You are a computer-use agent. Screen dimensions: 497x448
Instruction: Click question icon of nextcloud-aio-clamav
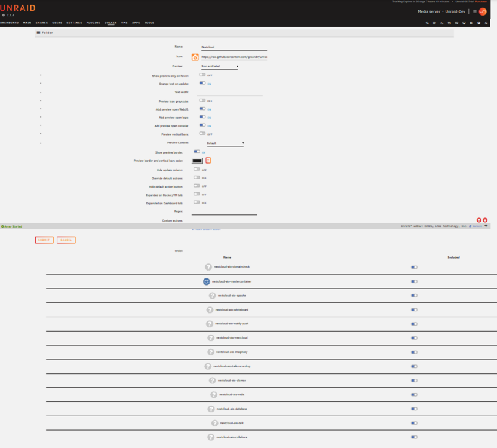point(213,381)
